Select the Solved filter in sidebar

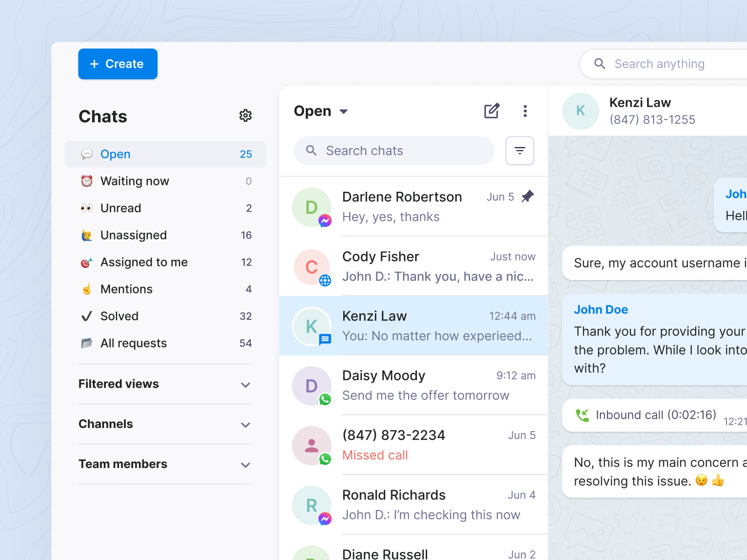(120, 316)
